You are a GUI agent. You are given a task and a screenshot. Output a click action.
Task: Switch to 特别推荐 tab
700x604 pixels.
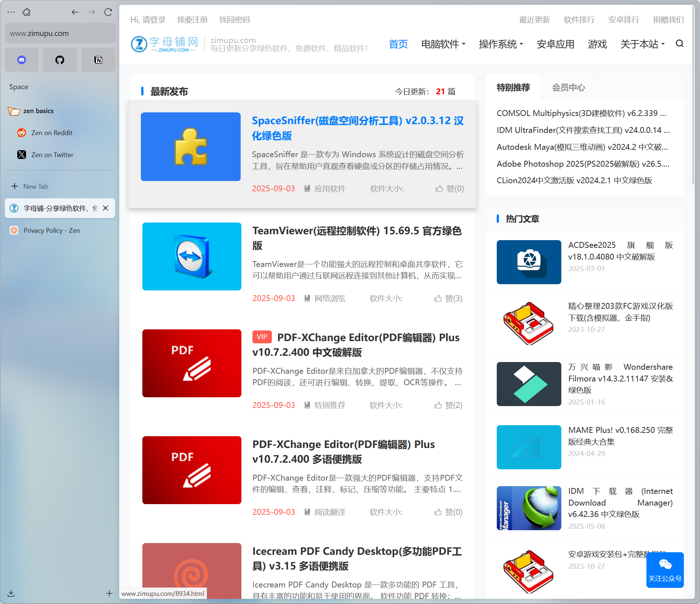pyautogui.click(x=513, y=87)
